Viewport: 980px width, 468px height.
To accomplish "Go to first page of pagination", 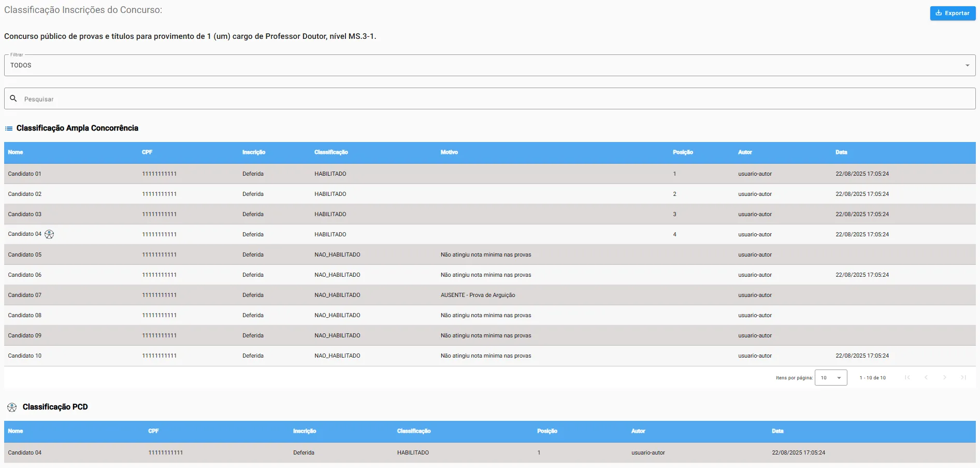I will (907, 378).
